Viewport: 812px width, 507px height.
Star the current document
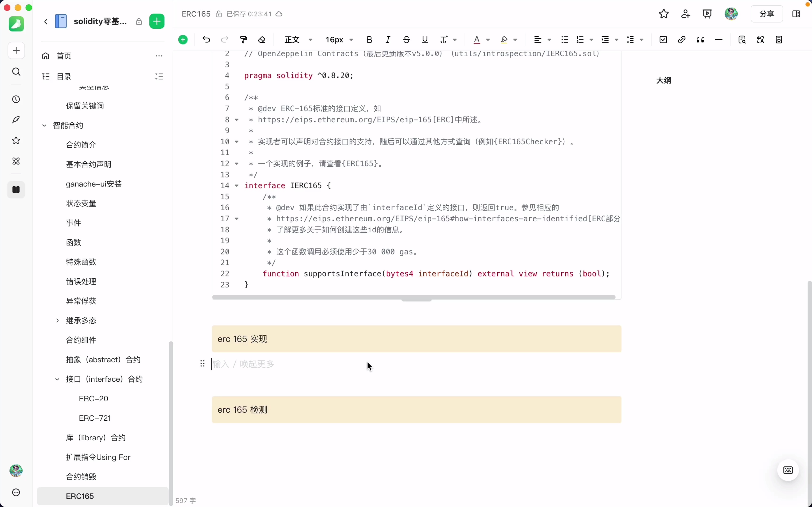coord(663,14)
